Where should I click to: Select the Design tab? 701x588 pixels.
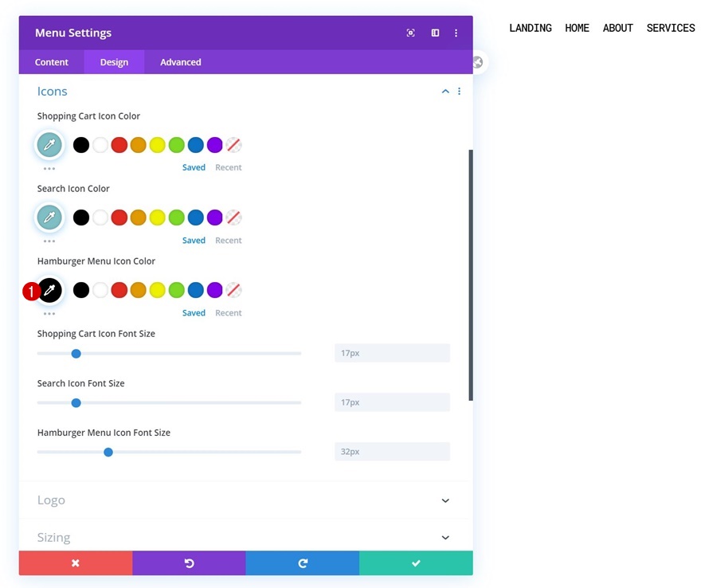pos(114,62)
